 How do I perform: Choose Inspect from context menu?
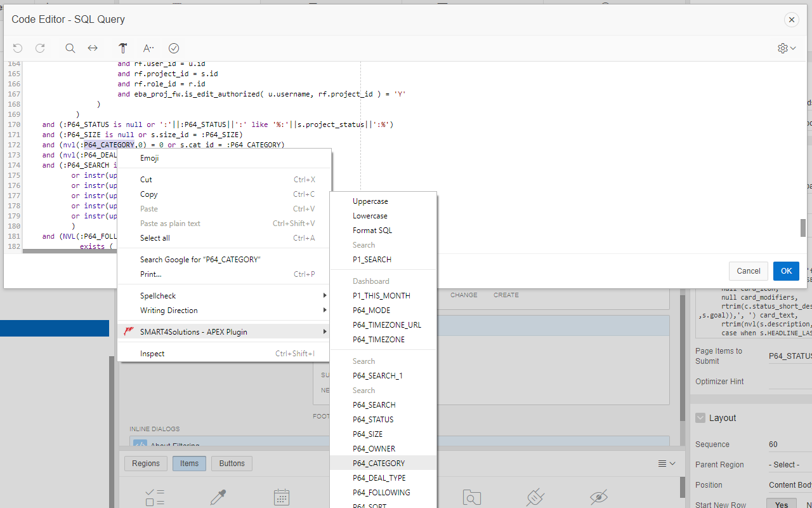pos(223,354)
